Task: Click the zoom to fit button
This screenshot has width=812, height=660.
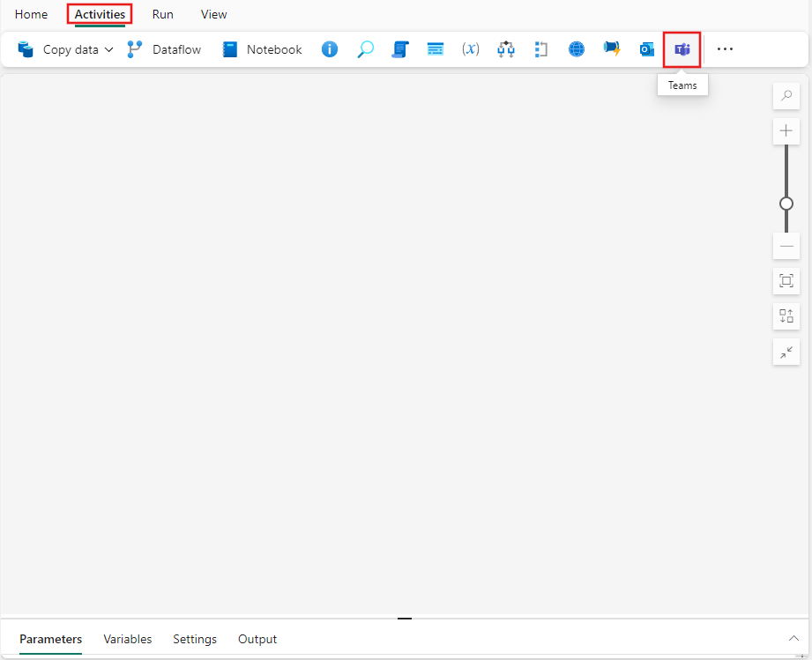Action: coord(786,280)
